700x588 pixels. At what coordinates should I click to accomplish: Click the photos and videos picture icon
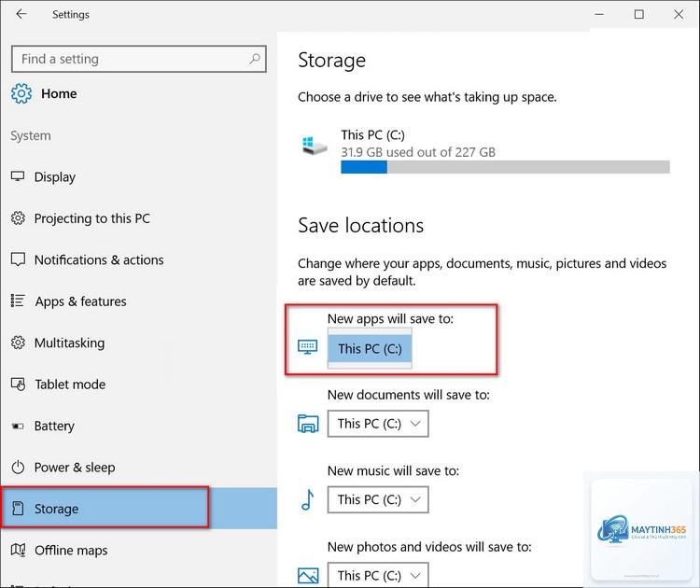point(308,575)
